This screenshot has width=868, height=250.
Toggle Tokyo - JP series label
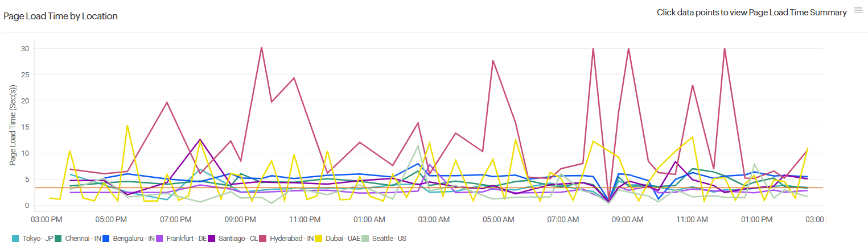[x=38, y=239]
